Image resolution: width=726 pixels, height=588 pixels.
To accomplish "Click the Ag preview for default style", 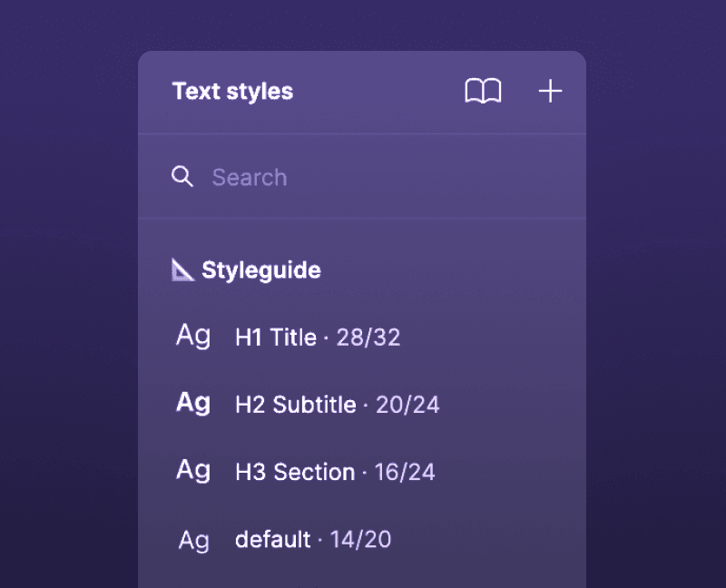I will [193, 540].
